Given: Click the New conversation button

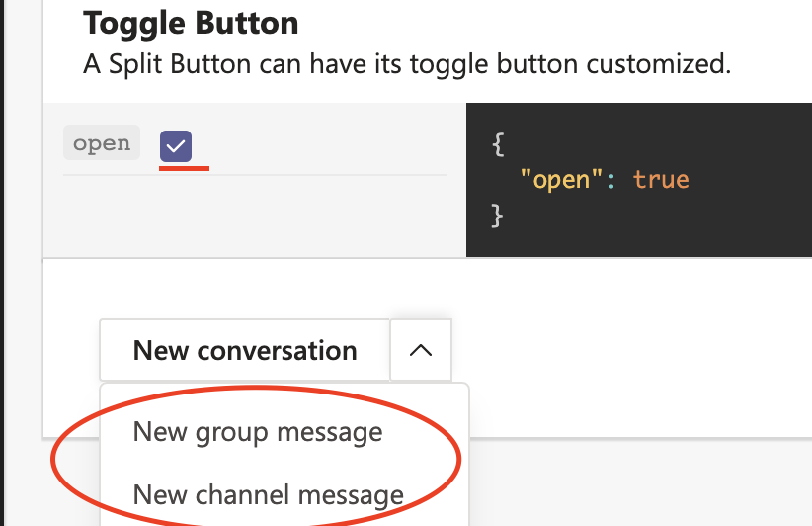Looking at the screenshot, I should [245, 350].
